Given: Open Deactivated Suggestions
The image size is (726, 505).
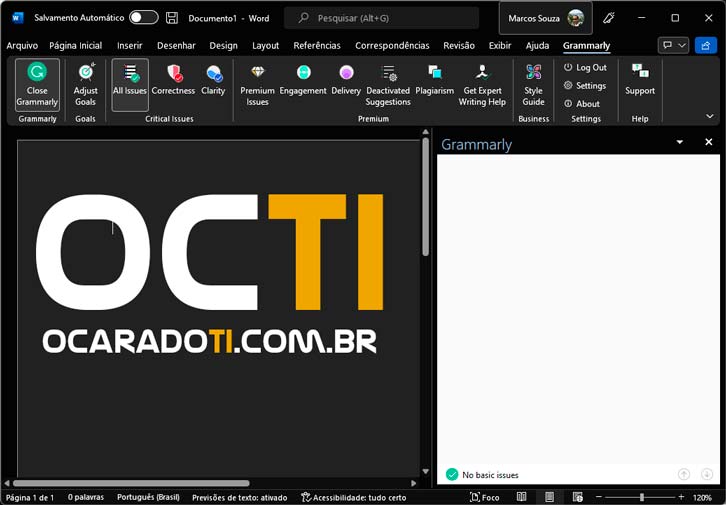Looking at the screenshot, I should [388, 85].
